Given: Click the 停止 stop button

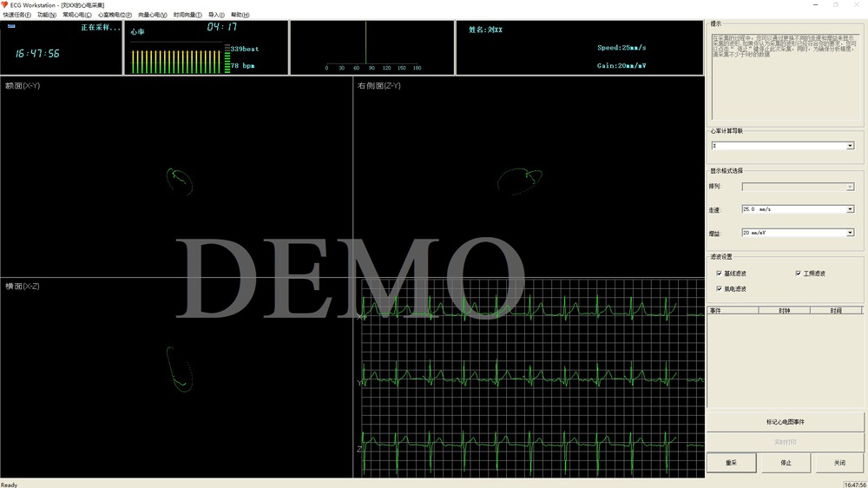Looking at the screenshot, I should pyautogui.click(x=786, y=463).
